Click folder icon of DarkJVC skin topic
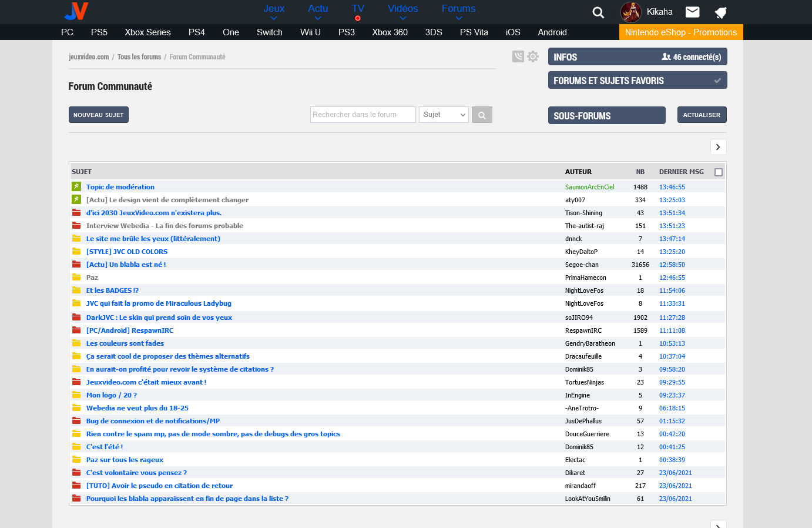This screenshot has height=528, width=812. (76, 317)
